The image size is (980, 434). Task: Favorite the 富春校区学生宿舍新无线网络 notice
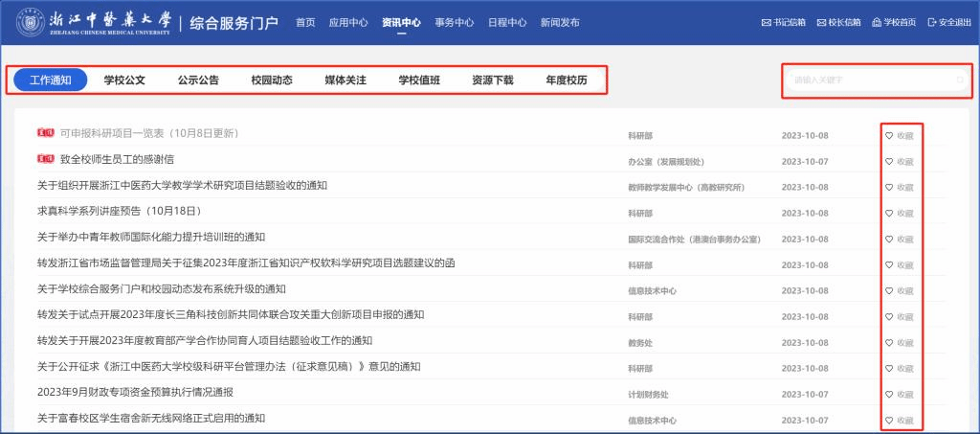(889, 420)
